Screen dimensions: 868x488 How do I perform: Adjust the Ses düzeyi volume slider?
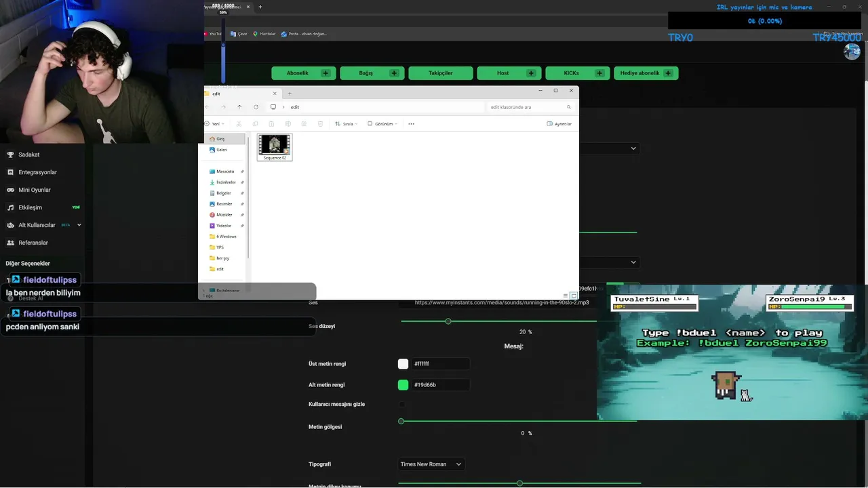(x=448, y=321)
